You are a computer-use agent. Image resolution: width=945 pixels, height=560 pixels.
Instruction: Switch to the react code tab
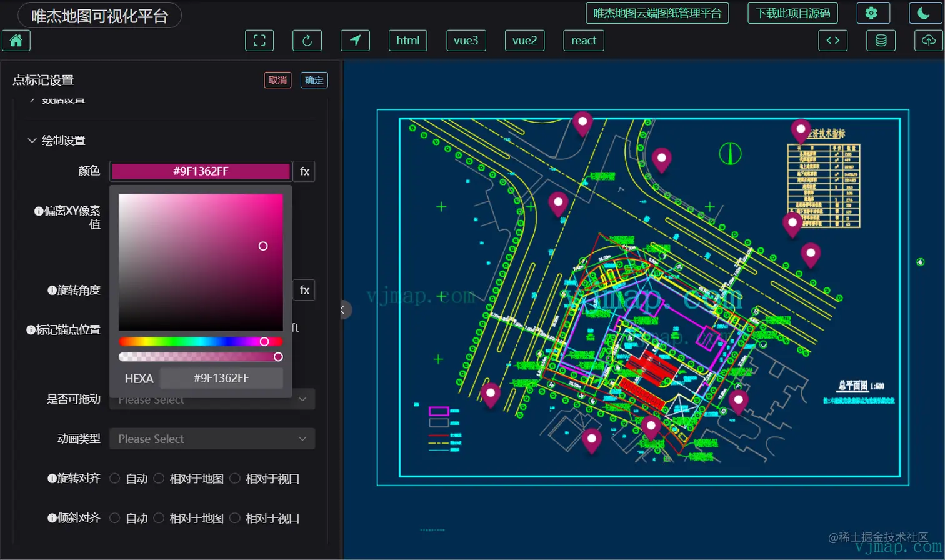click(x=584, y=41)
